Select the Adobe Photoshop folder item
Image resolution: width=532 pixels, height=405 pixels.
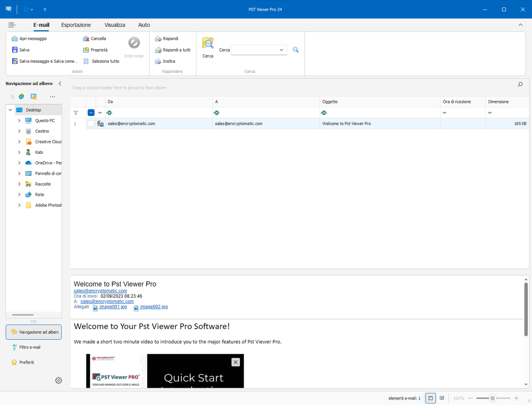coord(44,205)
